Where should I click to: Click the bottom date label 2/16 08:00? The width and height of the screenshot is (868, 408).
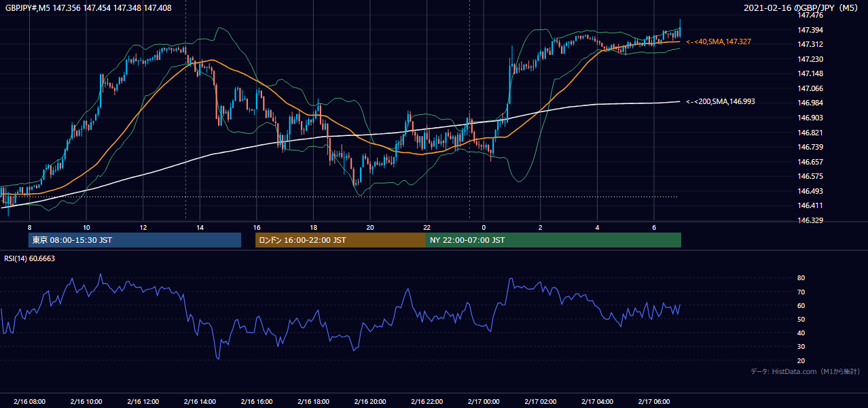click(29, 401)
